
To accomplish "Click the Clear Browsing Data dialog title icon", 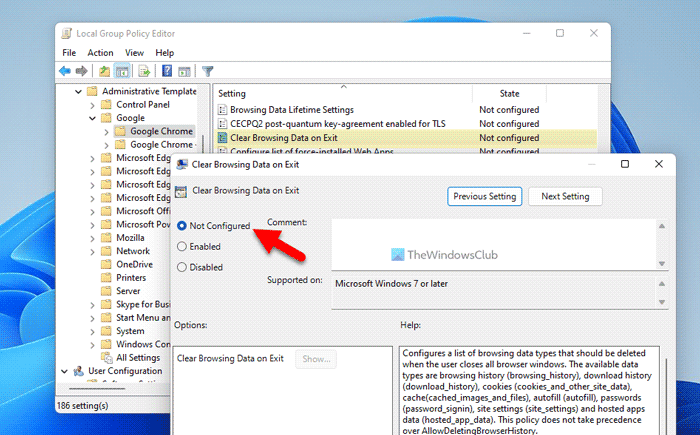I will coord(182,164).
